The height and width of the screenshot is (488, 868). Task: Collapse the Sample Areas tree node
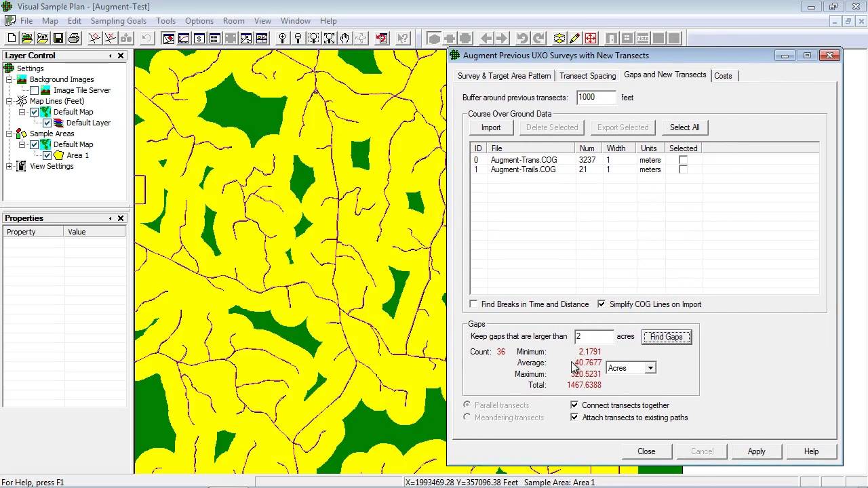9,134
